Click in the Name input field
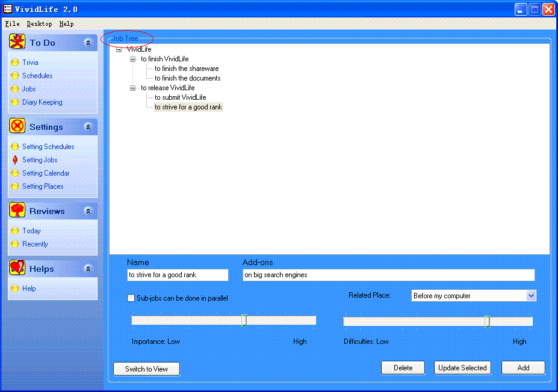 click(x=178, y=275)
